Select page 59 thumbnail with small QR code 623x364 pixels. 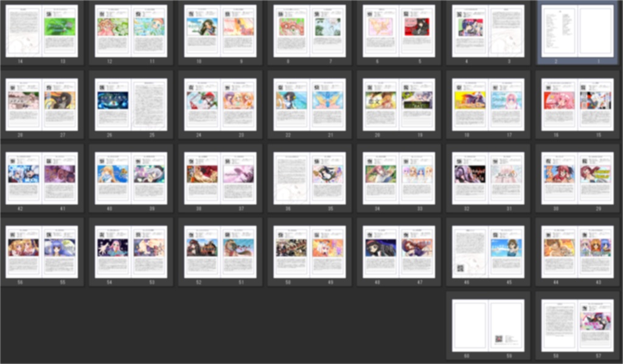point(506,326)
